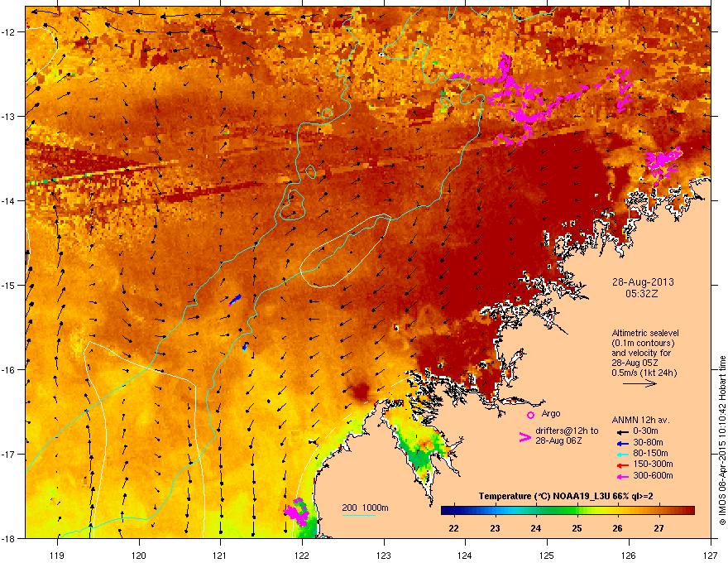Click the longitude label 123 on x-axis
The width and height of the screenshot is (728, 563).
tap(384, 555)
